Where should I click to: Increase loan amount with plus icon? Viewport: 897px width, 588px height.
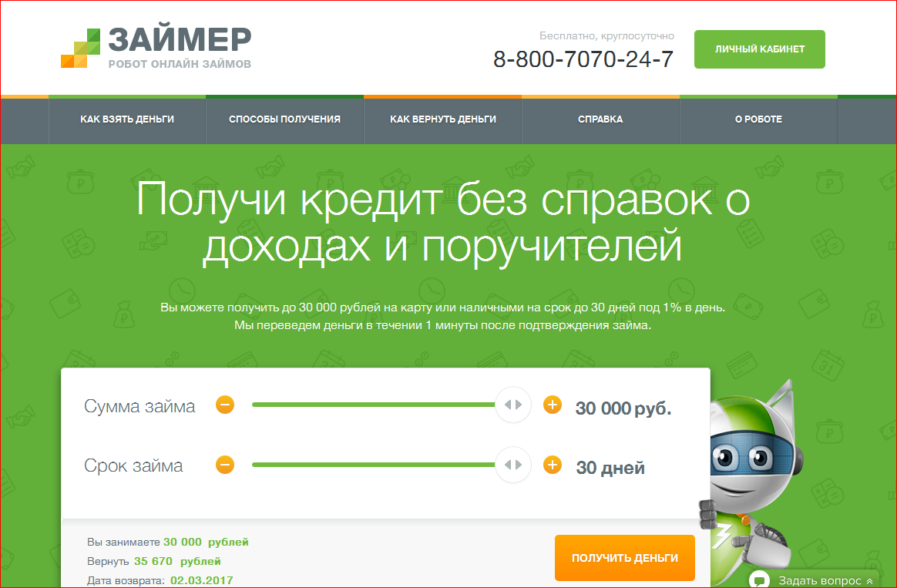[553, 405]
